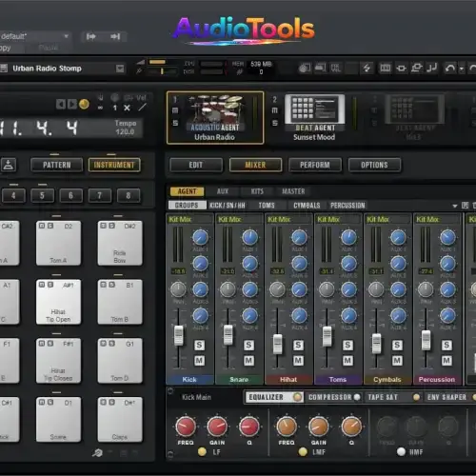Select the PERCUSSION mixer group tab
Image resolution: width=476 pixels, height=476 pixels.
point(347,206)
